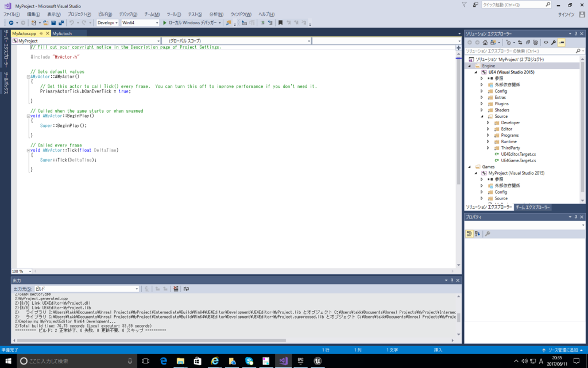
Task: Click Clear All icon in Output panel
Action: (176, 289)
